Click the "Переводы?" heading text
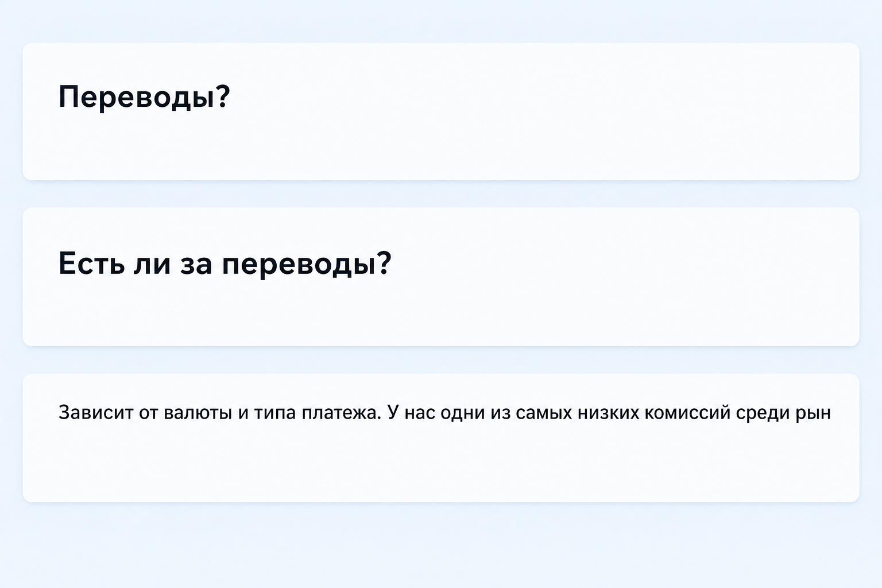Screen dimensions: 882x588 [144, 96]
